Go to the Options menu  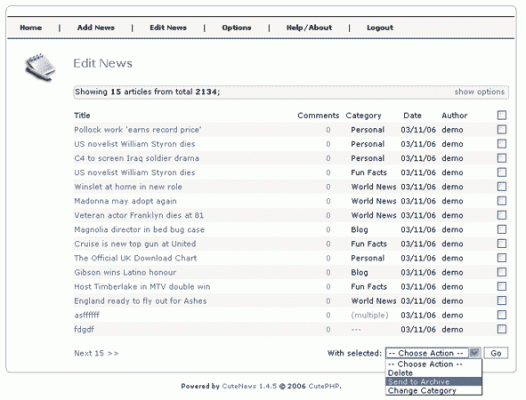pos(236,28)
